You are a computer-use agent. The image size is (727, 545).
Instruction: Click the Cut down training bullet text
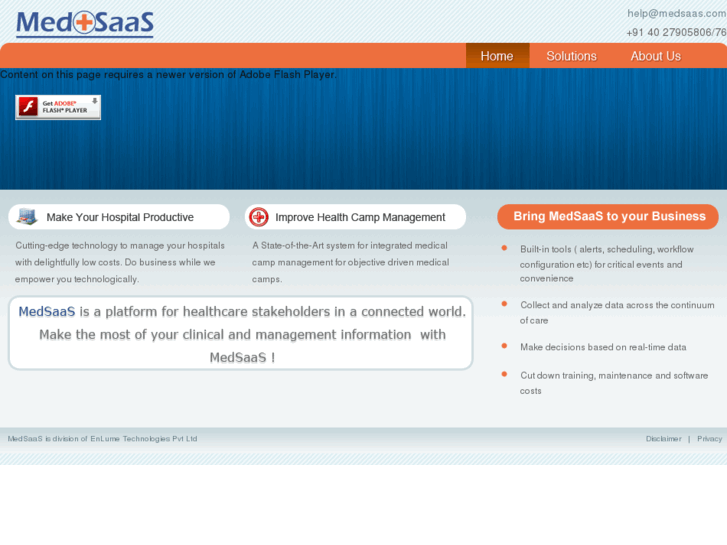pos(613,383)
